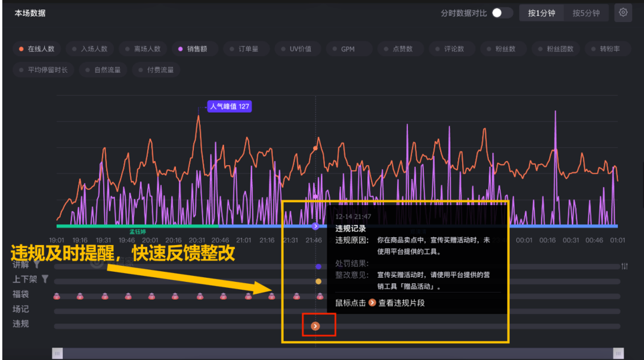Click 查看违规片段 text in tooltip
Viewport: 644px width, 360px height.
click(x=401, y=303)
